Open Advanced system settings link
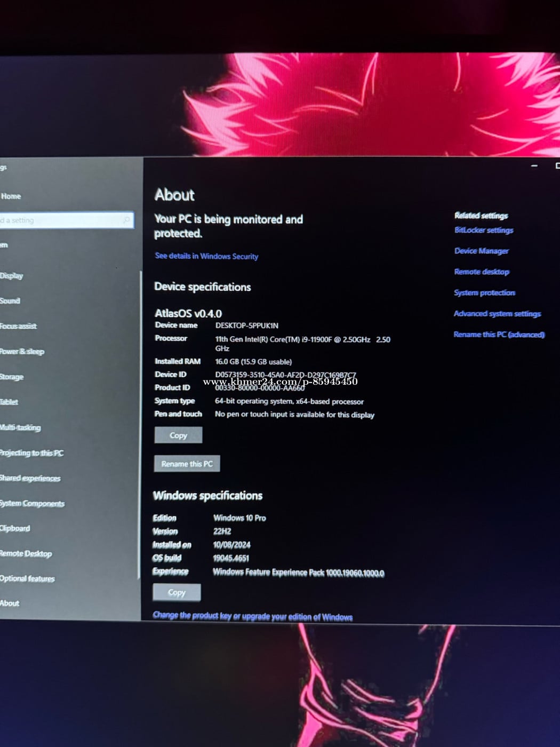The image size is (560, 747). click(497, 314)
